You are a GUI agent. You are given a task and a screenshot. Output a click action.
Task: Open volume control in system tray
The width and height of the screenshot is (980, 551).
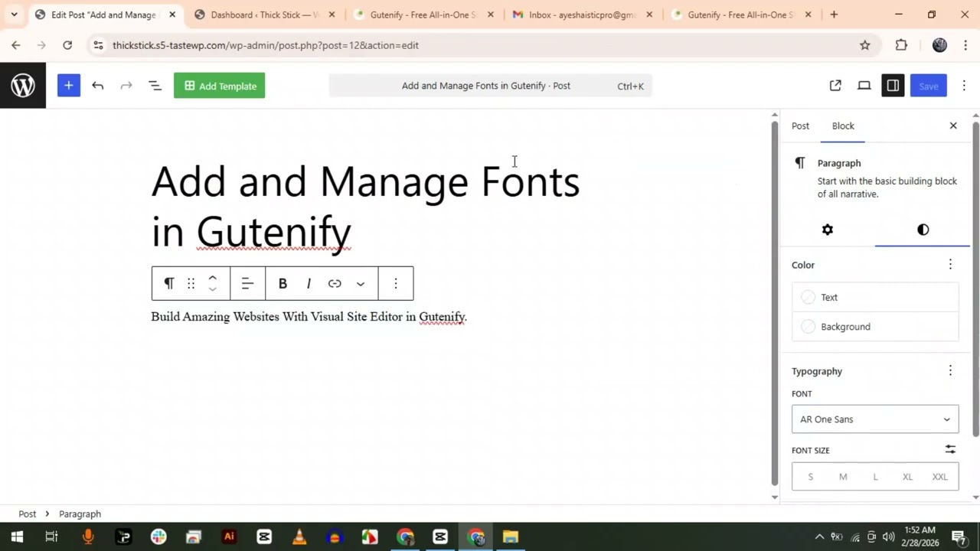tap(889, 537)
